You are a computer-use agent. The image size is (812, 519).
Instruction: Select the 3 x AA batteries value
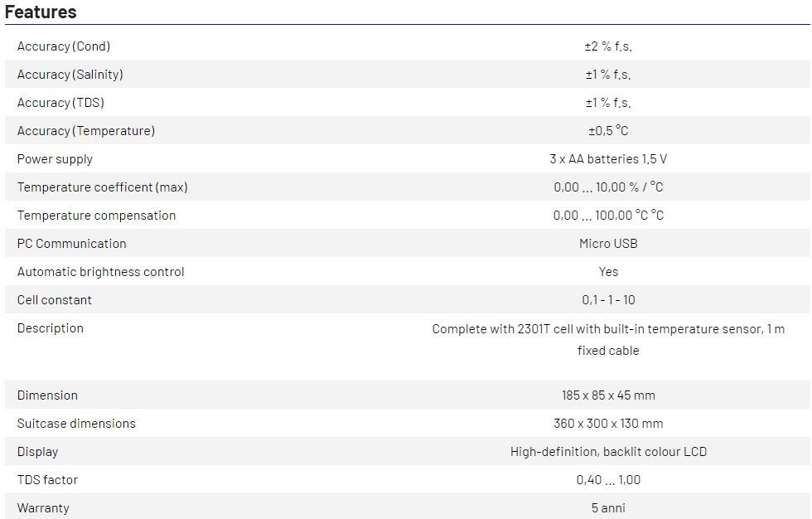tap(608, 159)
